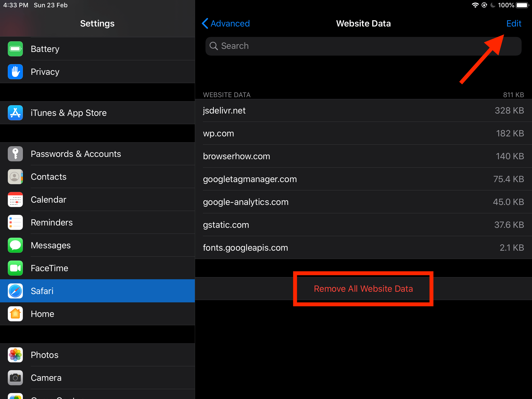Tap the Messages icon in settings

pyautogui.click(x=15, y=245)
